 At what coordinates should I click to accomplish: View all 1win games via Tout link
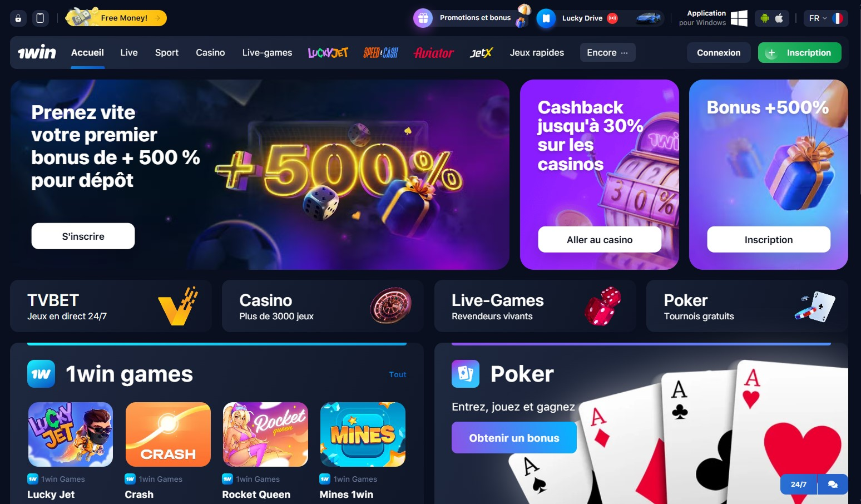point(398,374)
